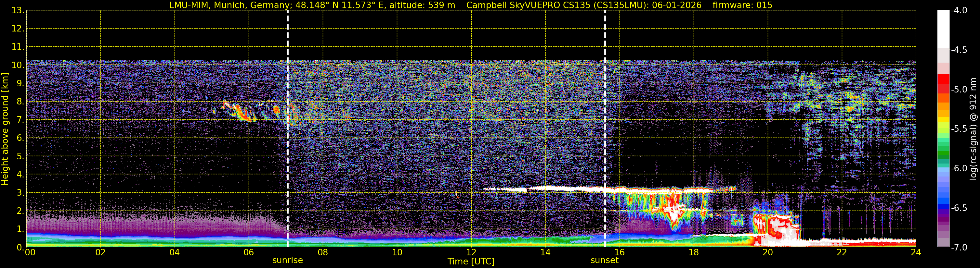The height and width of the screenshot is (268, 980).
Task: Click the '18' time tick label
Action: [694, 252]
